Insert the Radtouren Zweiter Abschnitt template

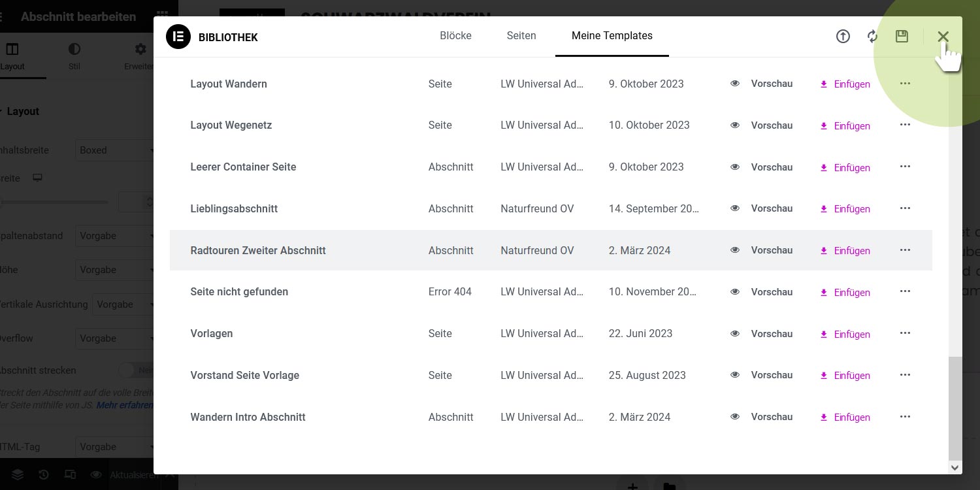point(845,251)
